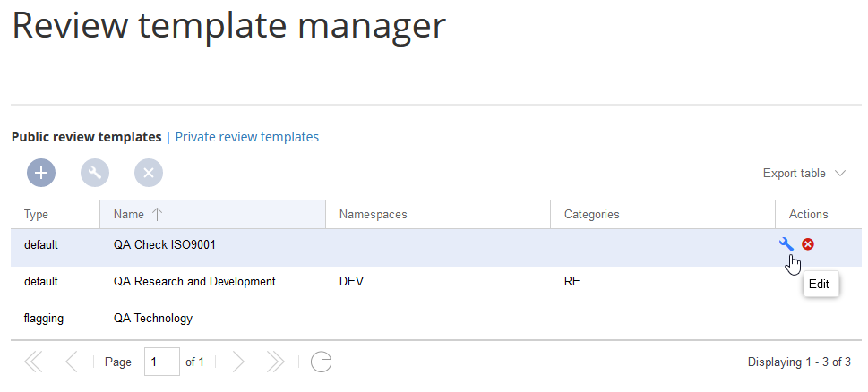The height and width of the screenshot is (392, 868).
Task: Switch to Private review templates
Action: point(246,137)
